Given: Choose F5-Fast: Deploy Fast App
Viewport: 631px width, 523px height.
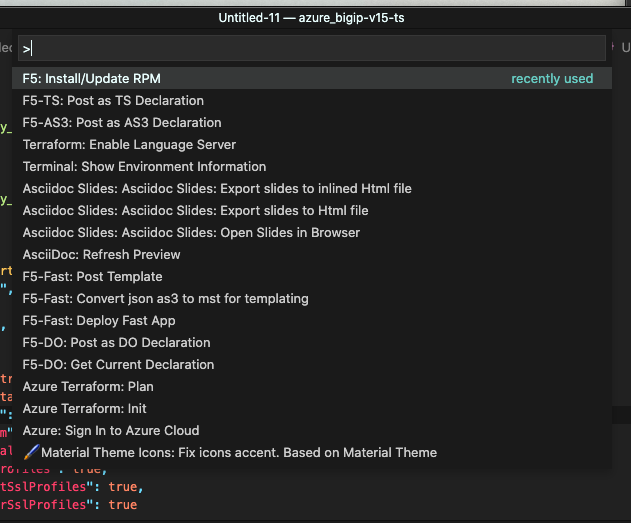Looking at the screenshot, I should click(x=99, y=321).
